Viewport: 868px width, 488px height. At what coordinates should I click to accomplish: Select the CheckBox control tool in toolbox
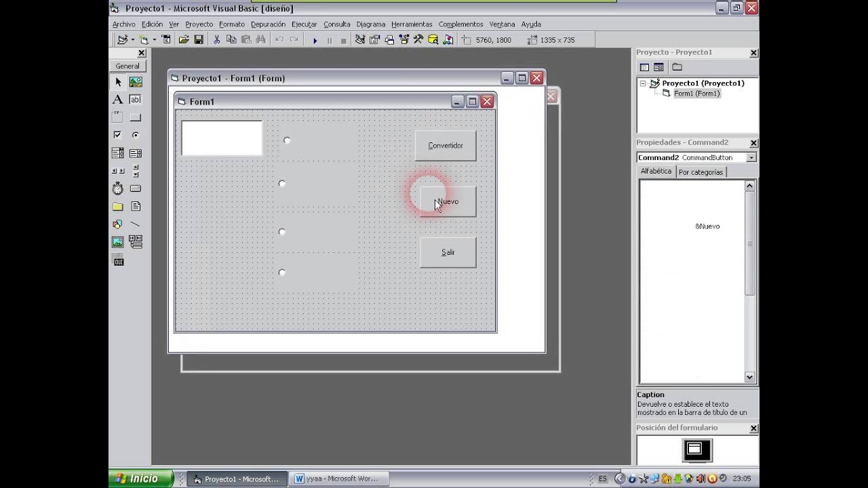[118, 135]
